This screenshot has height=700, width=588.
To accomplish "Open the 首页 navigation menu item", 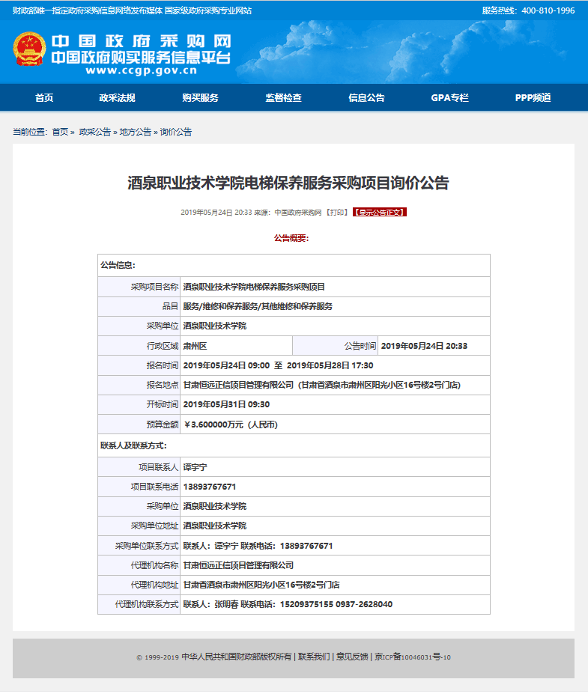I will click(x=44, y=98).
